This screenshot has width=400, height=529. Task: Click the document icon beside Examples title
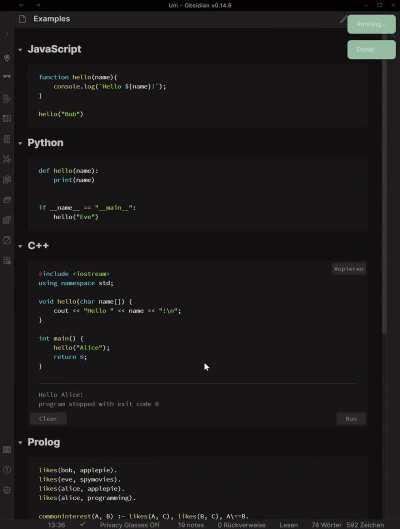22,19
